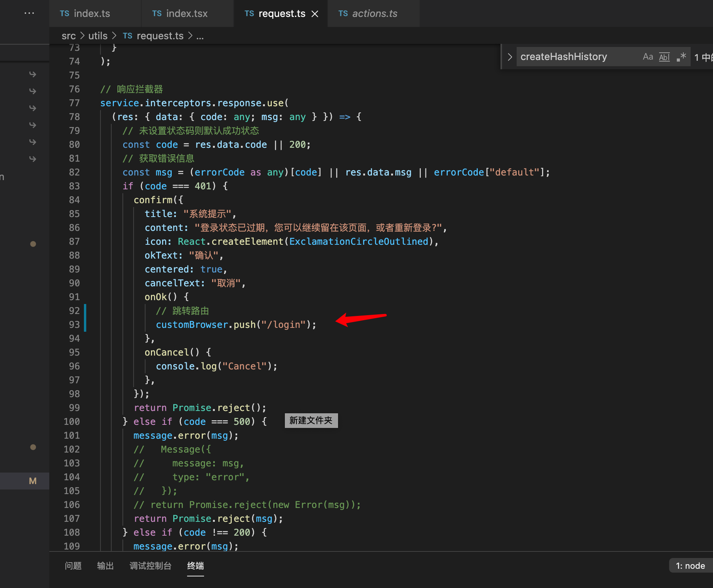Viewport: 713px width, 588px height.
Task: Click the sixth sidebar arrow icon
Action: tap(33, 159)
